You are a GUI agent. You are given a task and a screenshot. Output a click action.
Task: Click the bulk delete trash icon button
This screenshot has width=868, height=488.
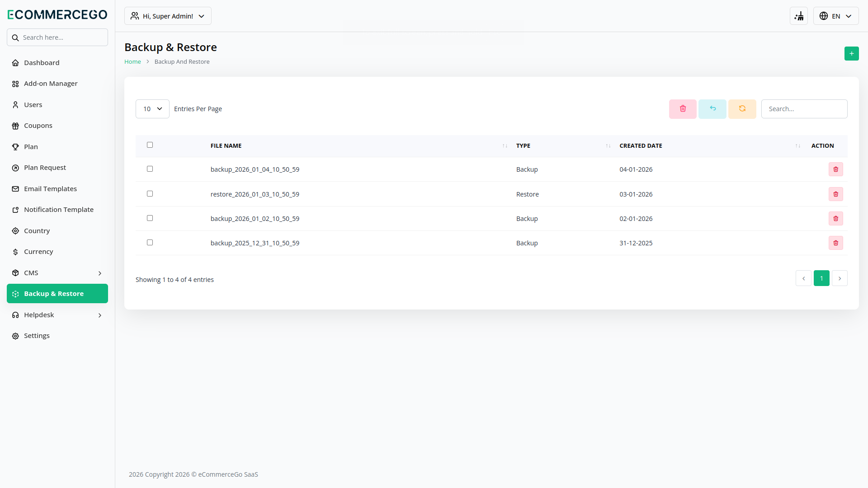pyautogui.click(x=683, y=109)
